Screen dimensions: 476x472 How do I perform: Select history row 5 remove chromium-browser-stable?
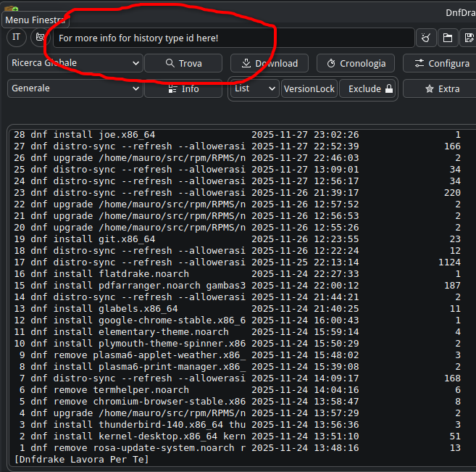[237, 402]
